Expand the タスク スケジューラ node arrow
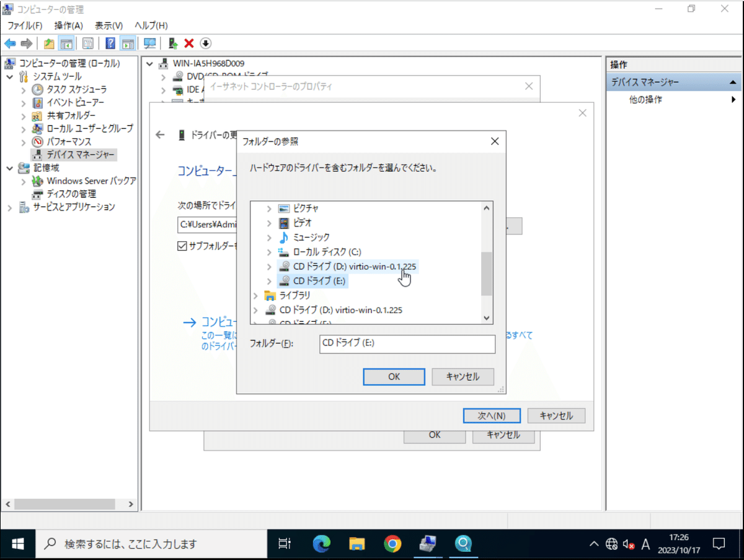The height and width of the screenshot is (560, 744). click(x=23, y=89)
